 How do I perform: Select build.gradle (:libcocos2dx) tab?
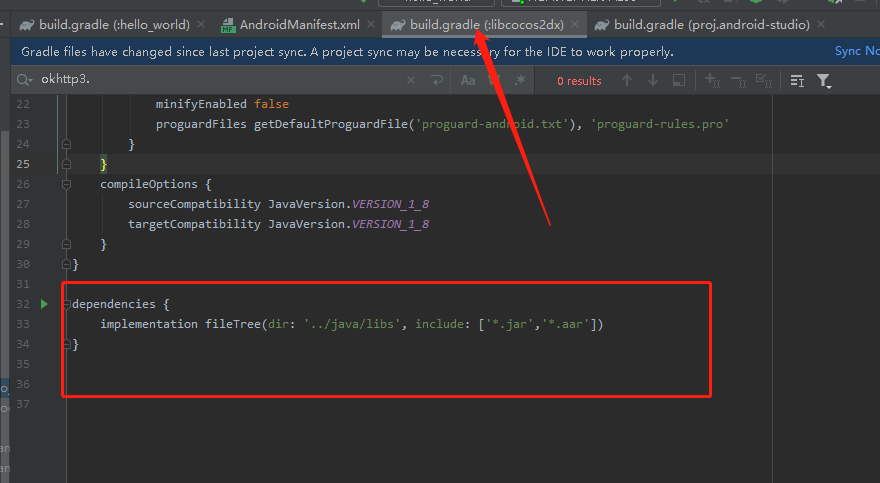pos(486,25)
